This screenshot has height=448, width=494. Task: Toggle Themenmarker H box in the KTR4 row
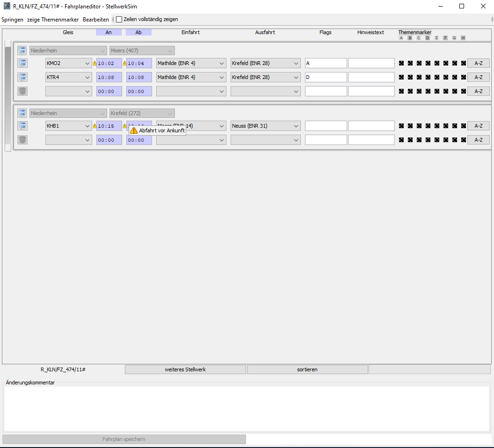tap(463, 77)
